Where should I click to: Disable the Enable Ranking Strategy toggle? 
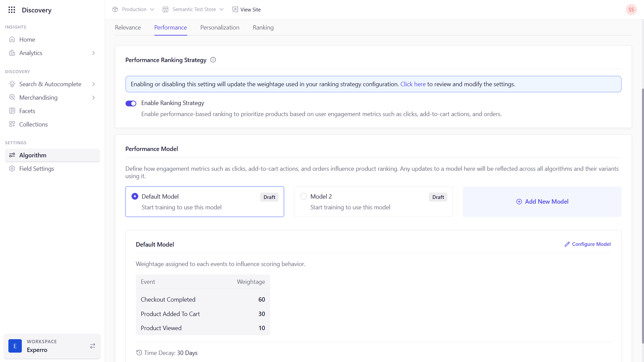(x=131, y=103)
